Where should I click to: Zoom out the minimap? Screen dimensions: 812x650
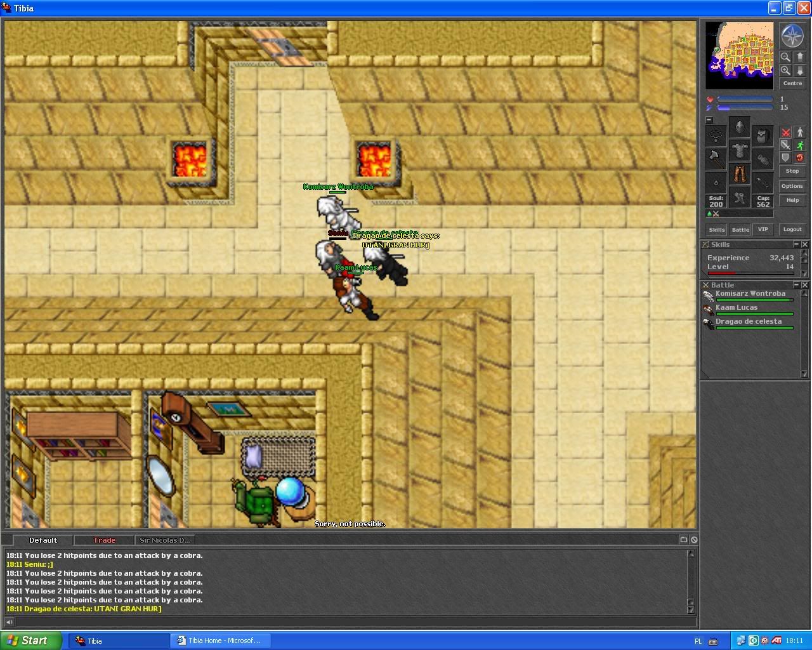[x=785, y=57]
